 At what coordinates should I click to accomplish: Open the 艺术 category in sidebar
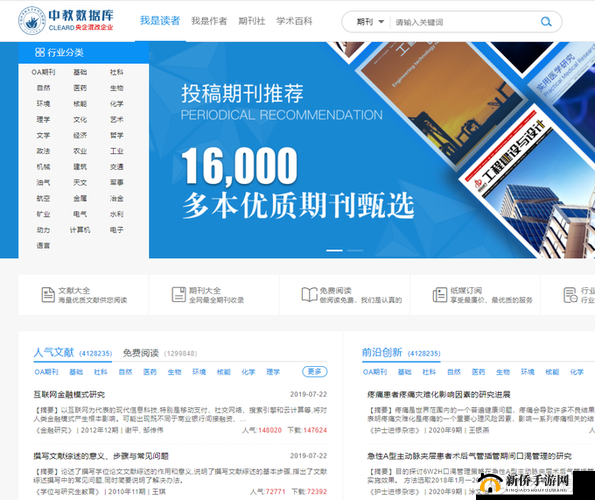pos(116,119)
